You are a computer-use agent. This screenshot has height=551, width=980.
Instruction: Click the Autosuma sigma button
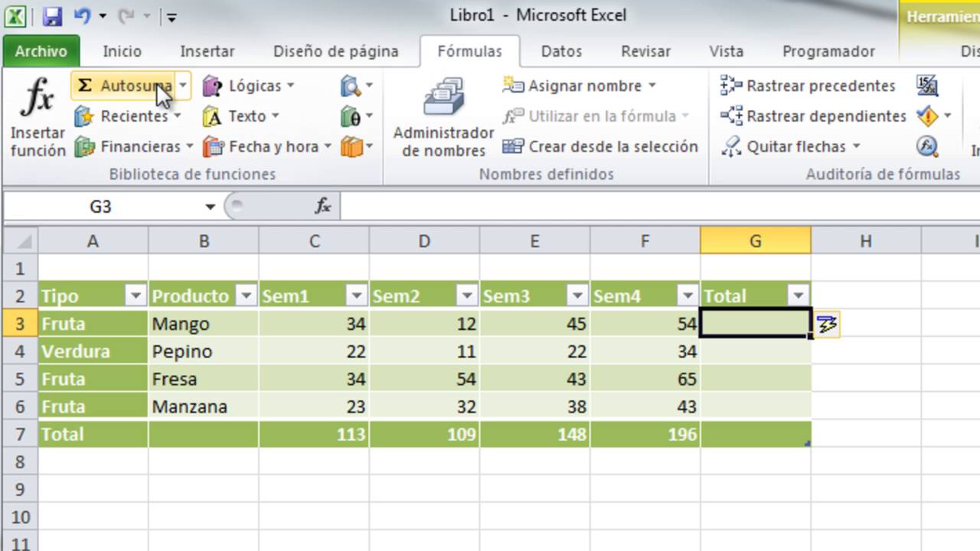[x=124, y=86]
